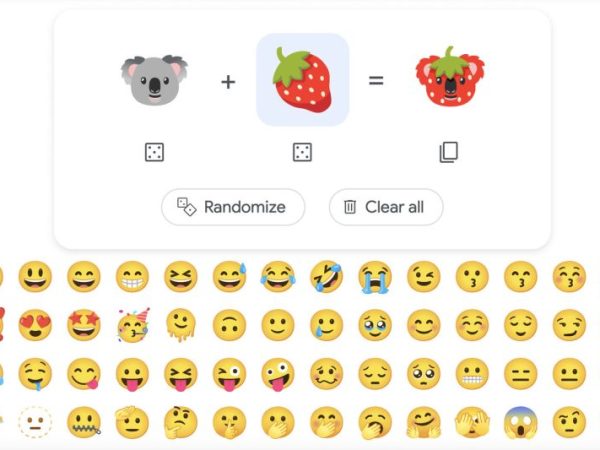Select the zipper-mouth face emoji
This screenshot has height=450, width=600.
point(84,422)
